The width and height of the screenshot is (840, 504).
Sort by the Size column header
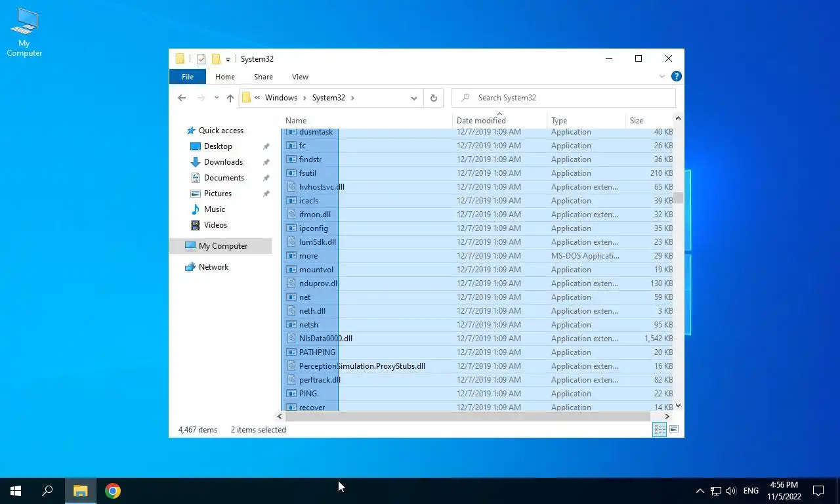(650, 121)
